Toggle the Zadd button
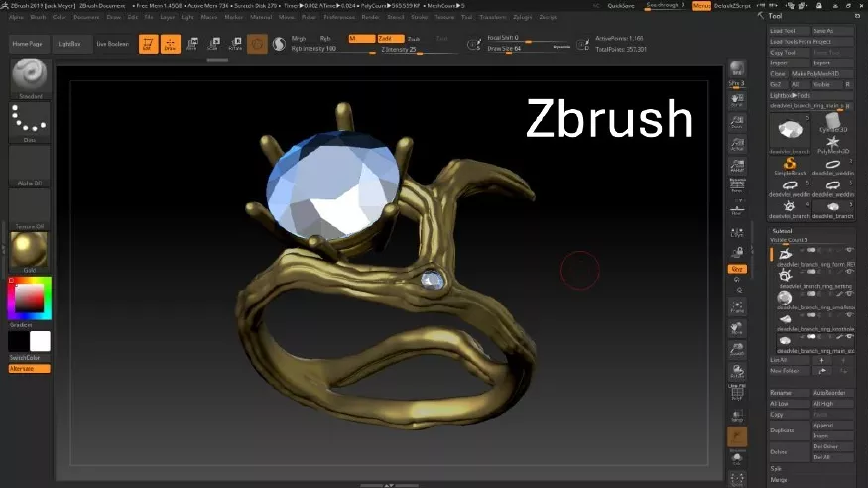 click(390, 38)
